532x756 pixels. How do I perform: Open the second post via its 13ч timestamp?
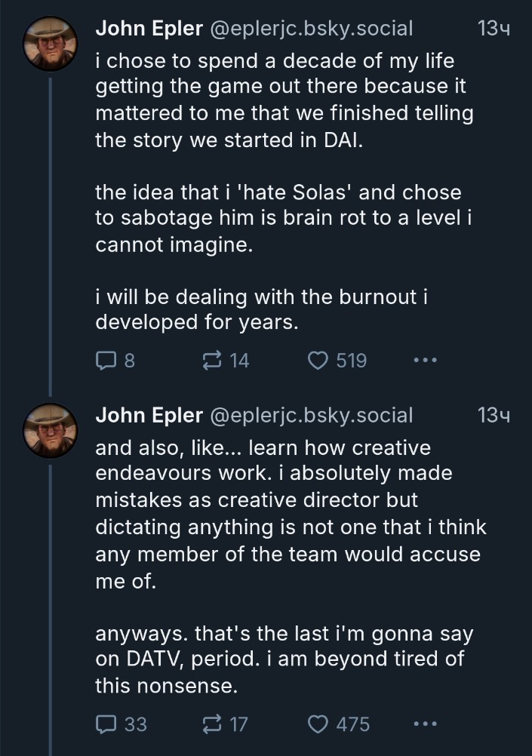click(494, 415)
